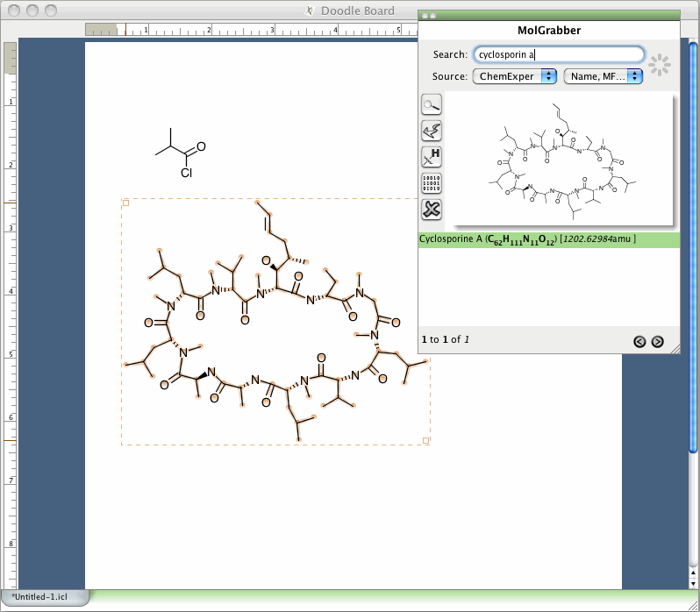Click the cyclosporin a search field
Image resolution: width=700 pixels, height=612 pixels.
click(558, 54)
